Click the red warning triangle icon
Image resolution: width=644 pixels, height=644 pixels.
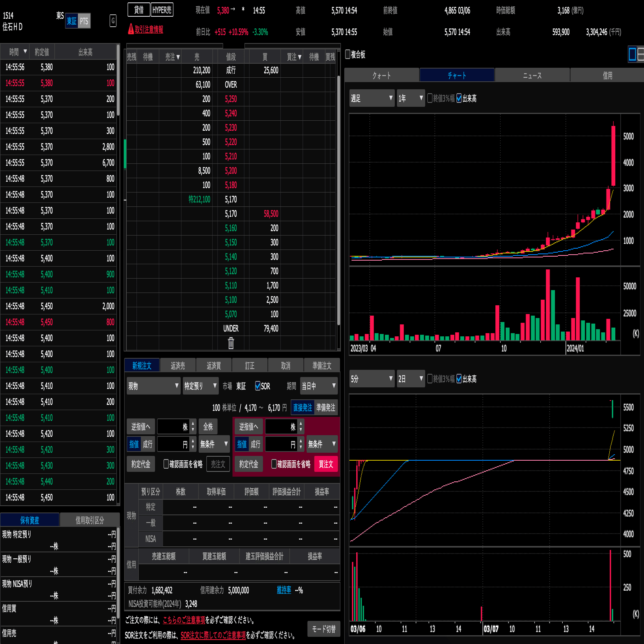coord(131,29)
